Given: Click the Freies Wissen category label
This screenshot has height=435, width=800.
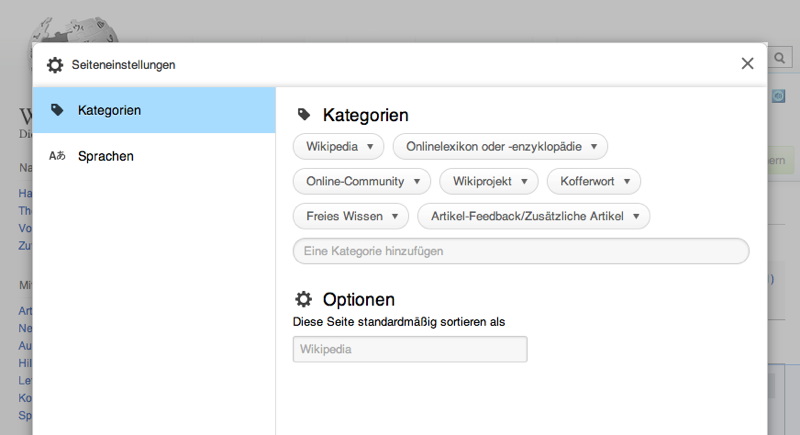Looking at the screenshot, I should click(344, 216).
